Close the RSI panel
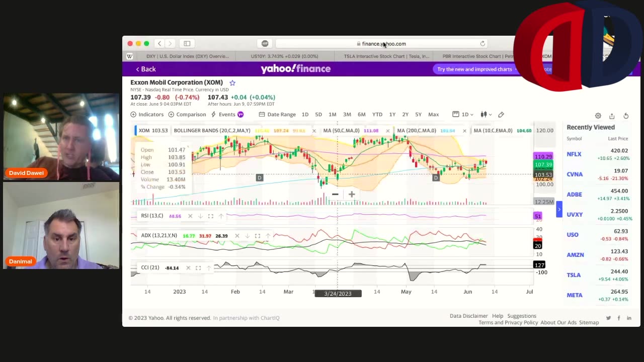This screenshot has height=362, width=644. [x=190, y=216]
